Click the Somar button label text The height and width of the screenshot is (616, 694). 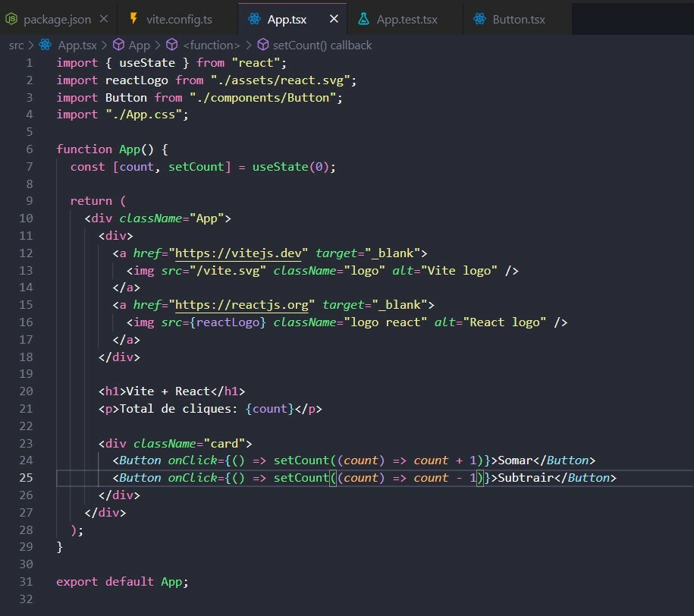point(515,460)
